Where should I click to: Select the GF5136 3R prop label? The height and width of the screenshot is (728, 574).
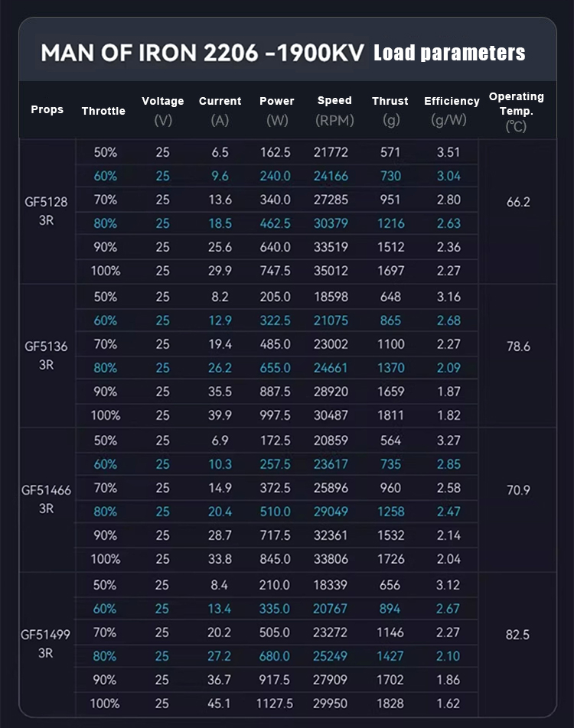pos(47,355)
